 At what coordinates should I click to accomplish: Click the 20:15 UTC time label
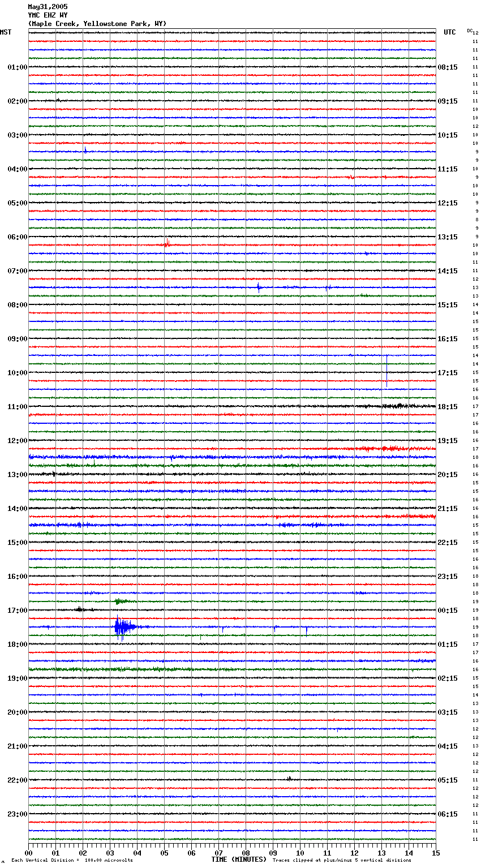448,475
